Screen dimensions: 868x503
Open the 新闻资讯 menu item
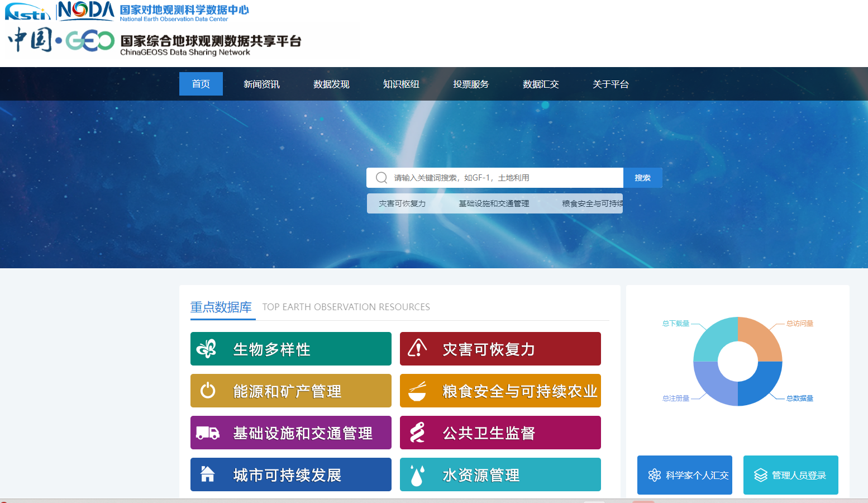click(x=261, y=84)
